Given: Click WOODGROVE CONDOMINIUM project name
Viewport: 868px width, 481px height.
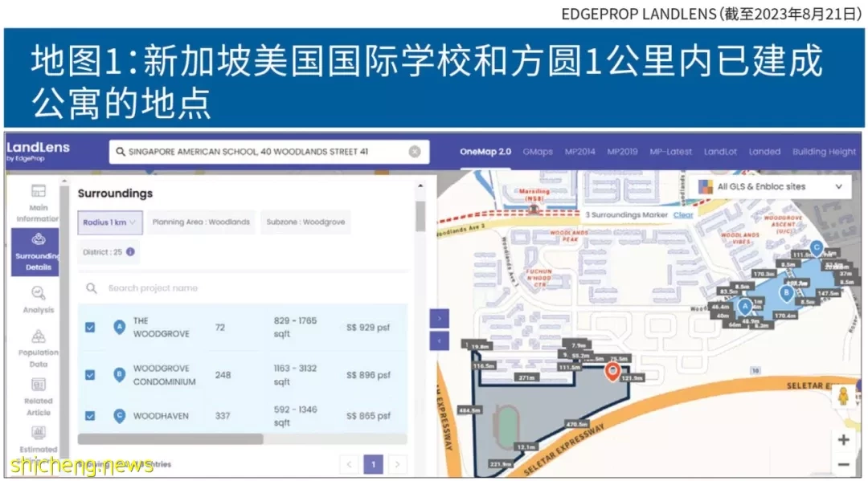Looking at the screenshot, I should coord(165,375).
